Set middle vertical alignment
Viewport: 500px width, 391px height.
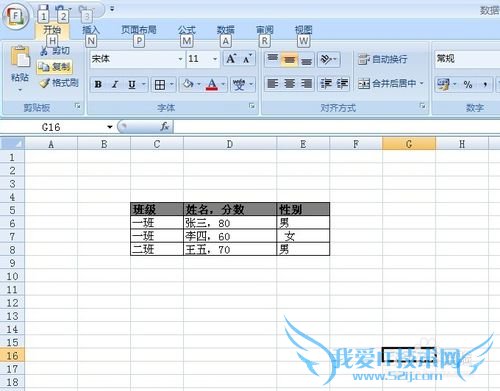click(x=289, y=59)
